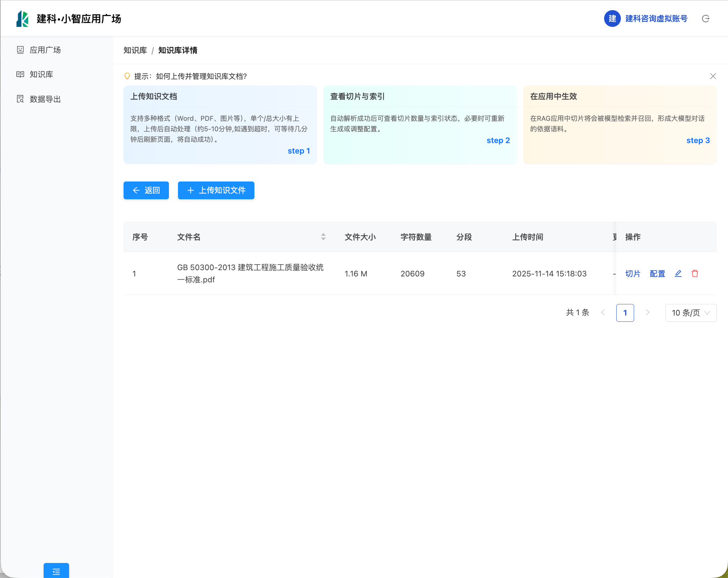This screenshot has height=578, width=728.
Task: Select 知识库 in the sidebar menu
Action: 41,74
